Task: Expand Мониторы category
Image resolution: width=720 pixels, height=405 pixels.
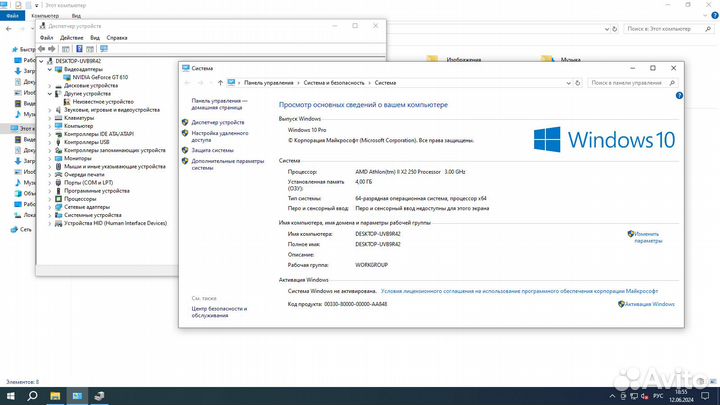Action: tap(50, 158)
